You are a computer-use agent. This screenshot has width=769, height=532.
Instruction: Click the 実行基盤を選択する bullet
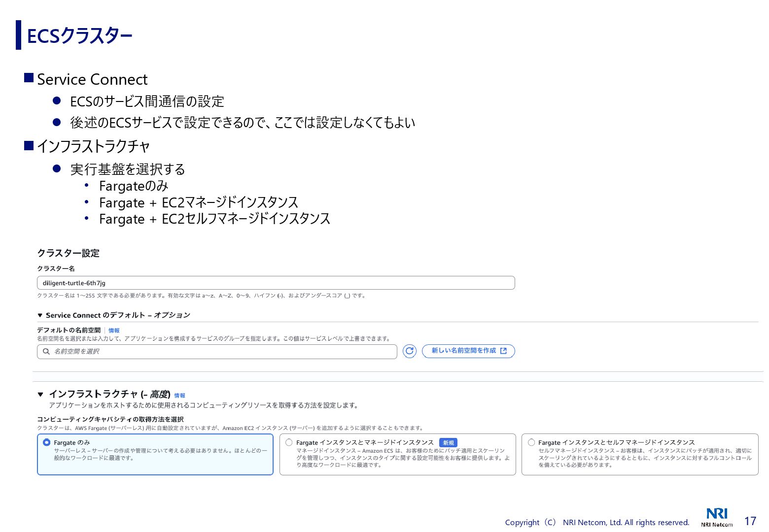(x=128, y=169)
